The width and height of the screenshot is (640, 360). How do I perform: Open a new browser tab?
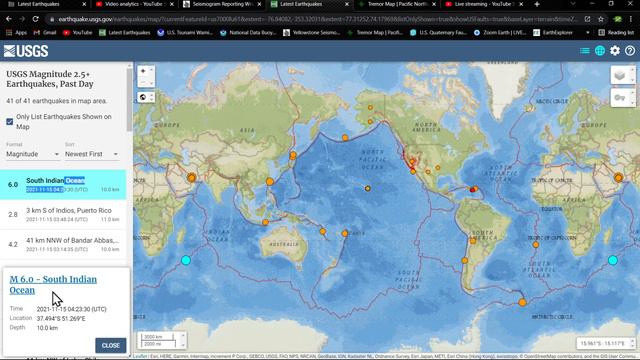[x=537, y=4]
